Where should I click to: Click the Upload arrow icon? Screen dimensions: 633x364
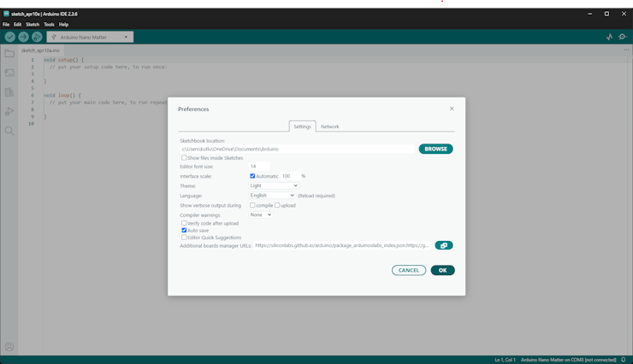[23, 37]
